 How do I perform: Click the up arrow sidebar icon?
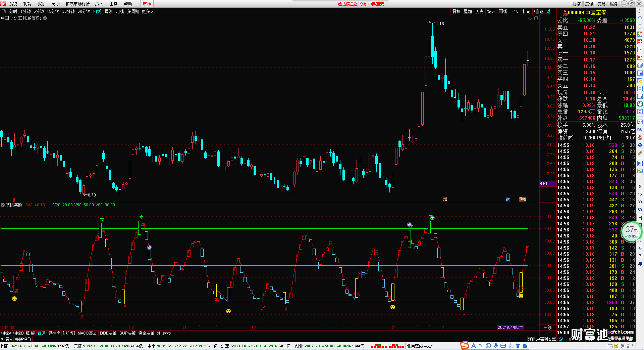(640, 19)
